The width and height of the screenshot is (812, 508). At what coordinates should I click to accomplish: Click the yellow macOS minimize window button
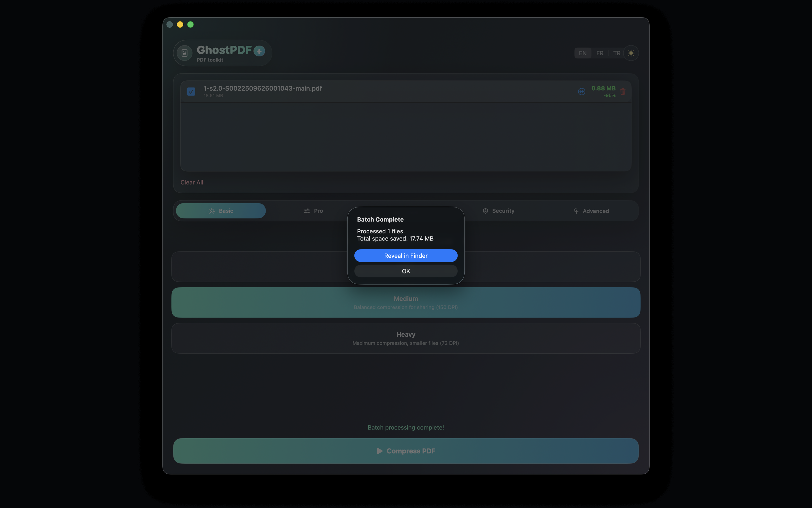[x=180, y=25]
